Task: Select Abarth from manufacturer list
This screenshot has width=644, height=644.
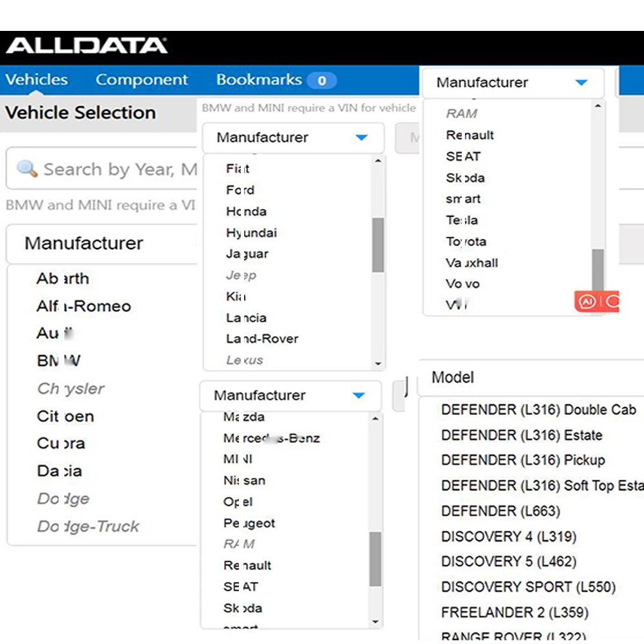Action: 62,278
